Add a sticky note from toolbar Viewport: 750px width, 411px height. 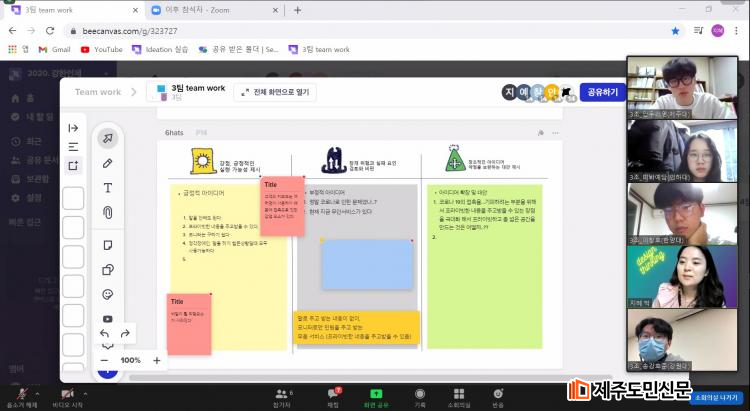coord(107,245)
